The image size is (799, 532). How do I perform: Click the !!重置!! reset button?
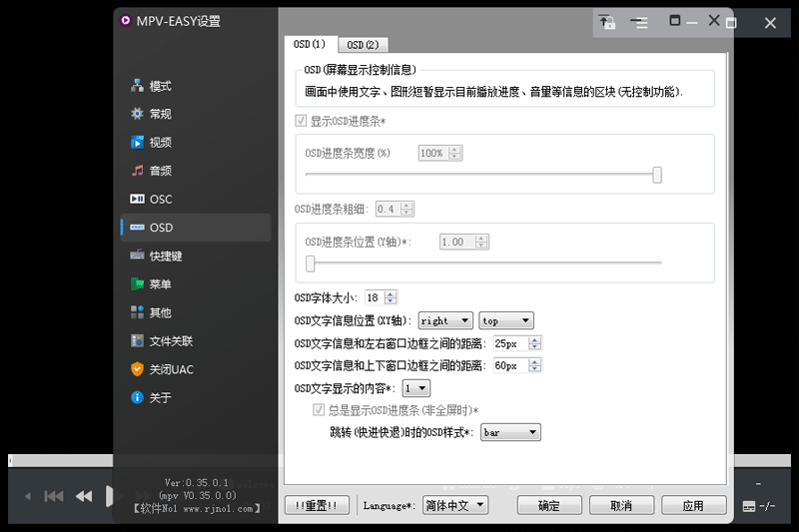pyautogui.click(x=317, y=505)
